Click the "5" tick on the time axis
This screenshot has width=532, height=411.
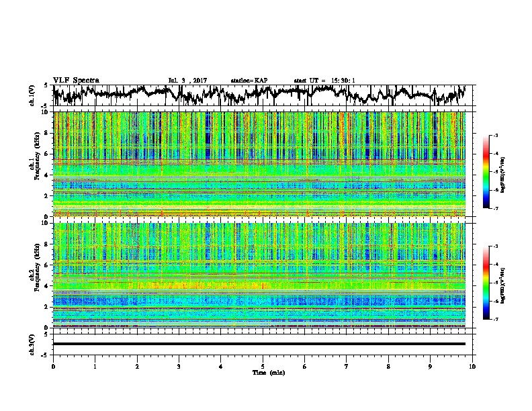pos(263,367)
